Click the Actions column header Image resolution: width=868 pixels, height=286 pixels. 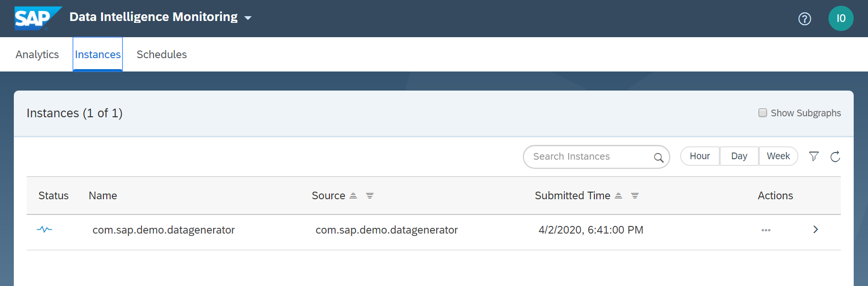click(x=776, y=195)
